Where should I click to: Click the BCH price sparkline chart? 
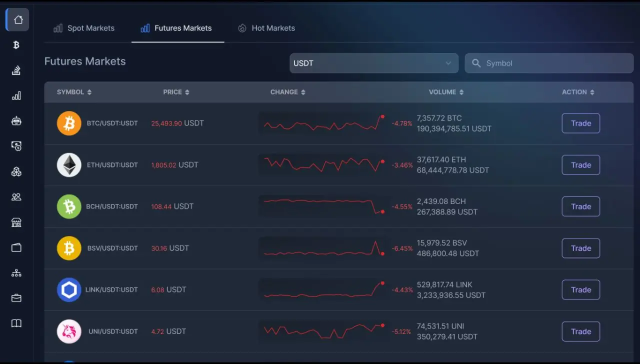323,206
